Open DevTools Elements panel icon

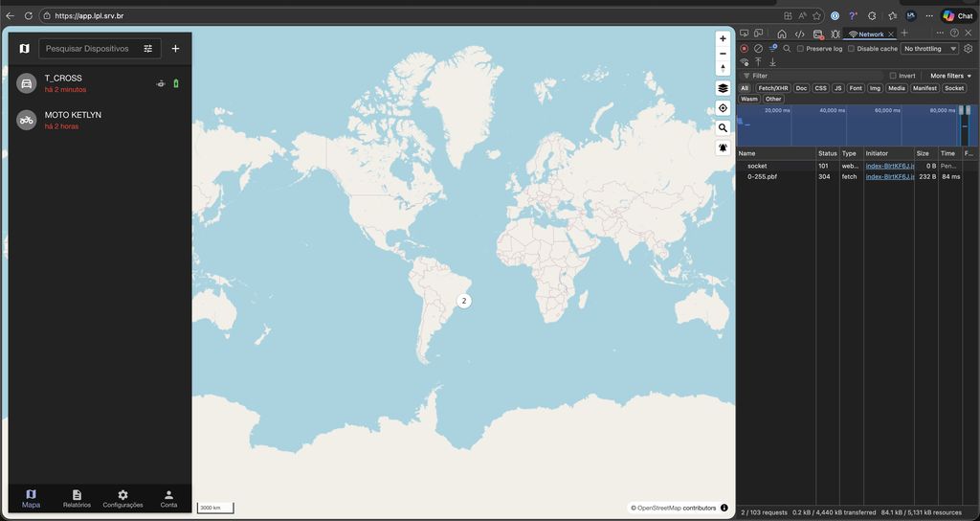[799, 34]
